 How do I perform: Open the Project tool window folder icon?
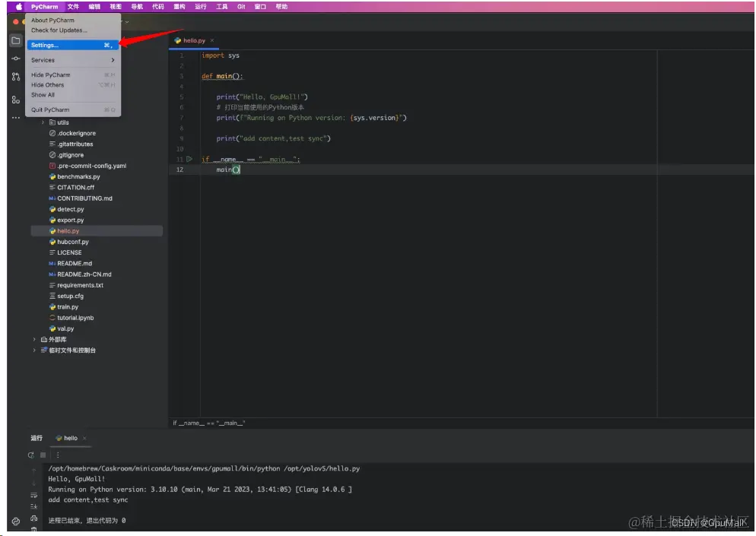coord(16,41)
